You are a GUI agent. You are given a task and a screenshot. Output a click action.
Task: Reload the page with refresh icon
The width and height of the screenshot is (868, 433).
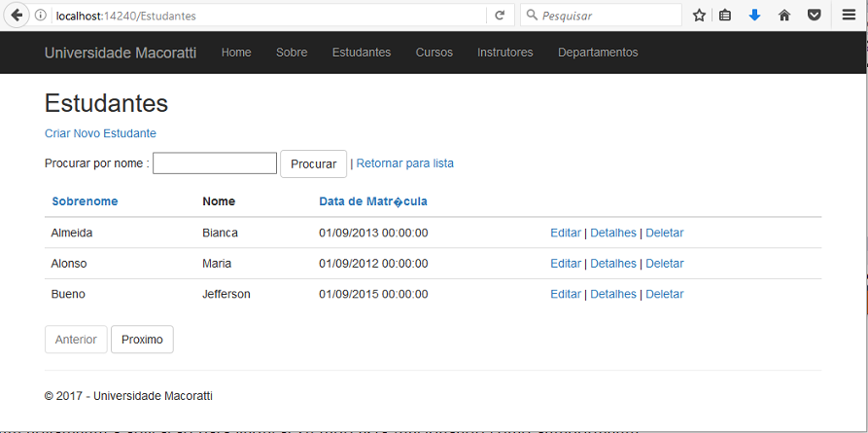500,16
